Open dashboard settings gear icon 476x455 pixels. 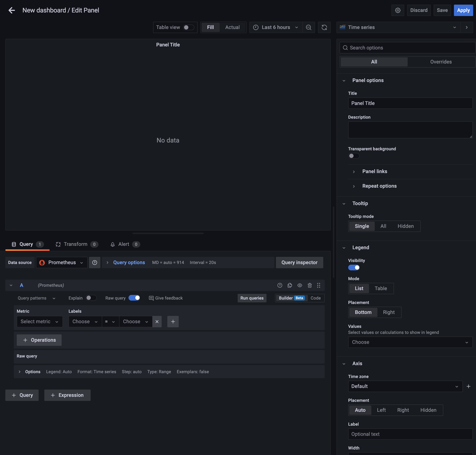point(398,10)
